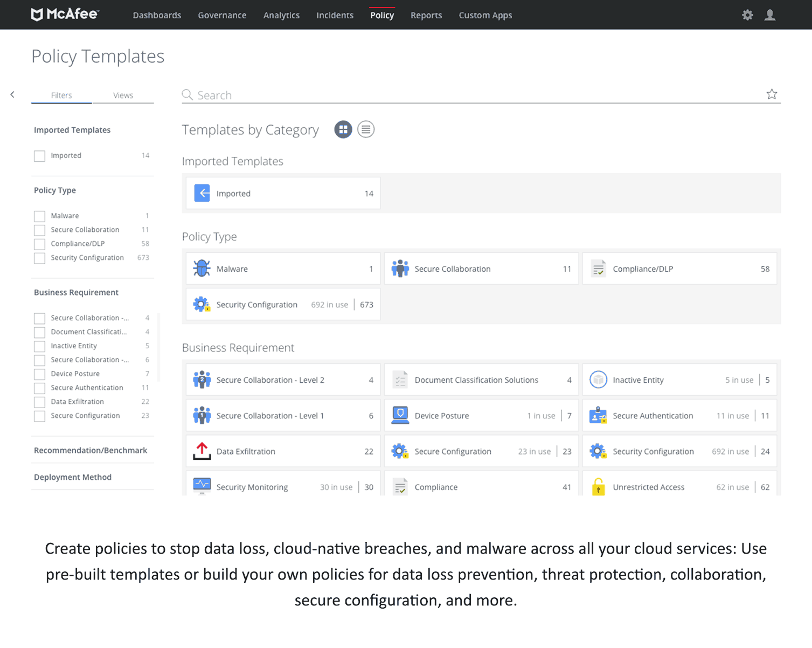Check the Inactive Entity filter checkbox
The height and width of the screenshot is (648, 812).
(39, 346)
